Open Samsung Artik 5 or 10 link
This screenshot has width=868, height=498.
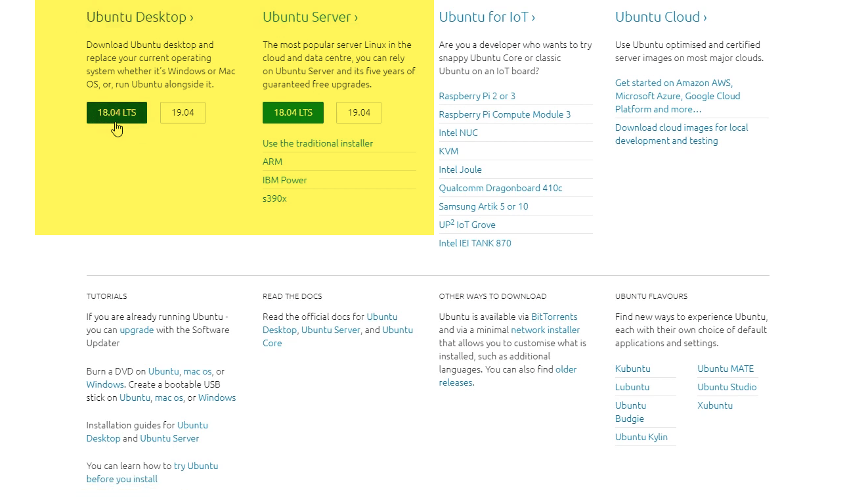click(x=484, y=206)
